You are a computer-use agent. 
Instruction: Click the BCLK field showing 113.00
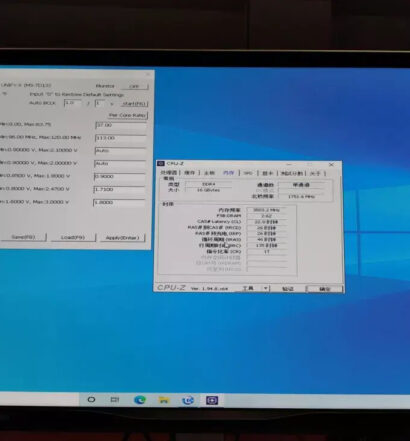(x=120, y=138)
